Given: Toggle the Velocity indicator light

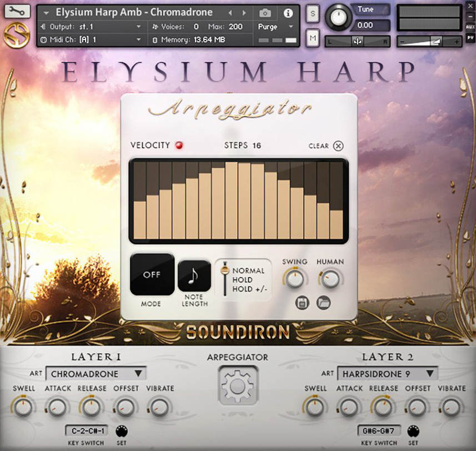Looking at the screenshot, I should click(179, 144).
